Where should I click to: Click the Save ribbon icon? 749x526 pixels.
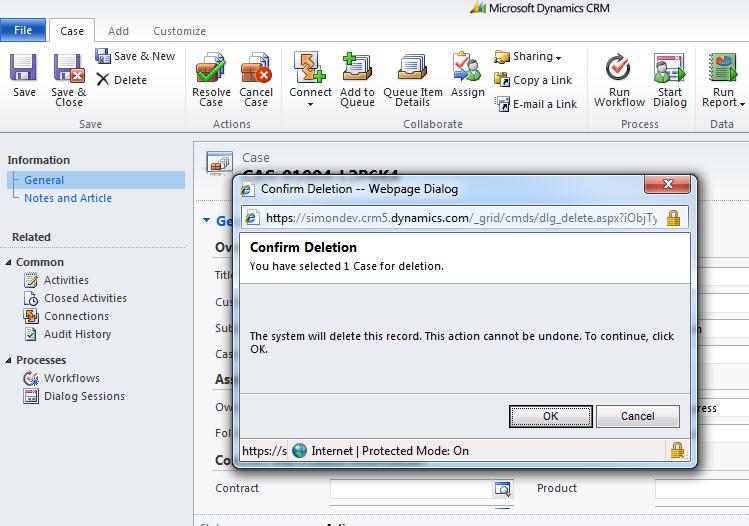click(x=23, y=67)
